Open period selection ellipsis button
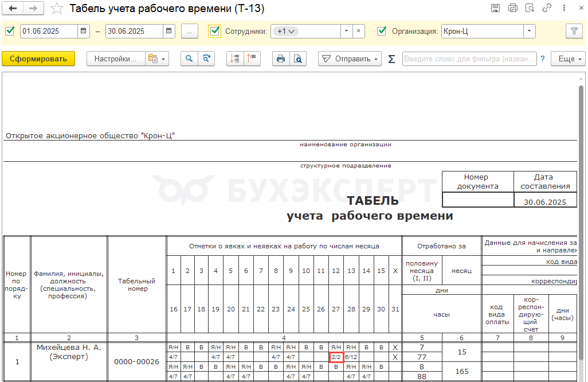This screenshot has width=588, height=382. point(189,31)
